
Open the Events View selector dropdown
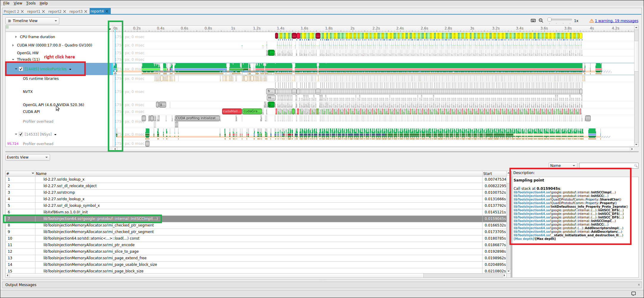click(x=46, y=157)
